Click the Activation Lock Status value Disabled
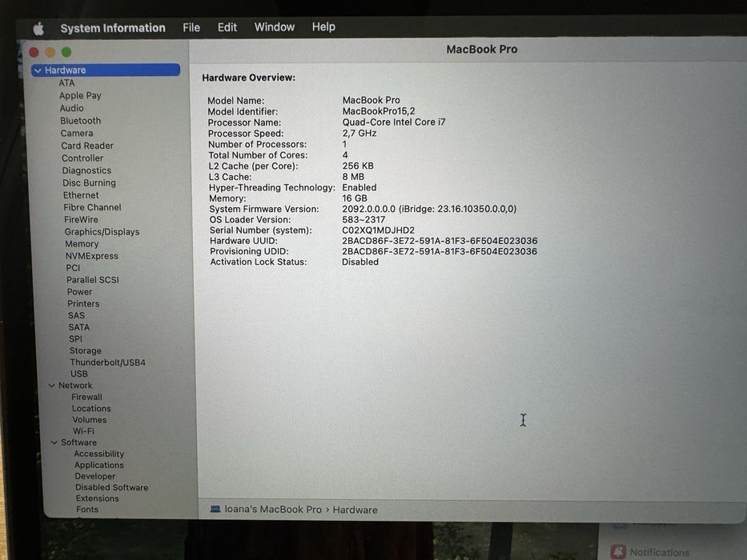The height and width of the screenshot is (560, 747). (360, 262)
